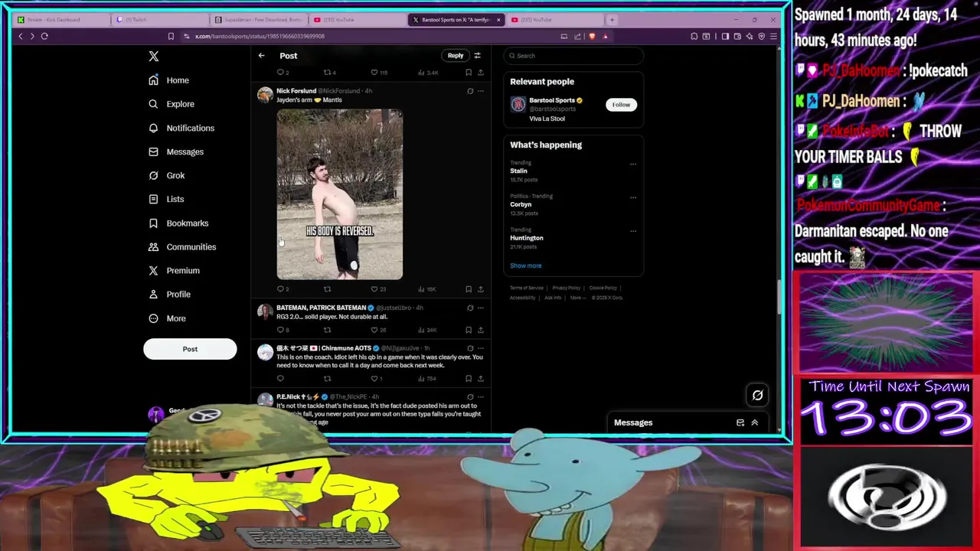Open Barstool Sports profile avatar
This screenshot has width=980, height=551.
(518, 105)
